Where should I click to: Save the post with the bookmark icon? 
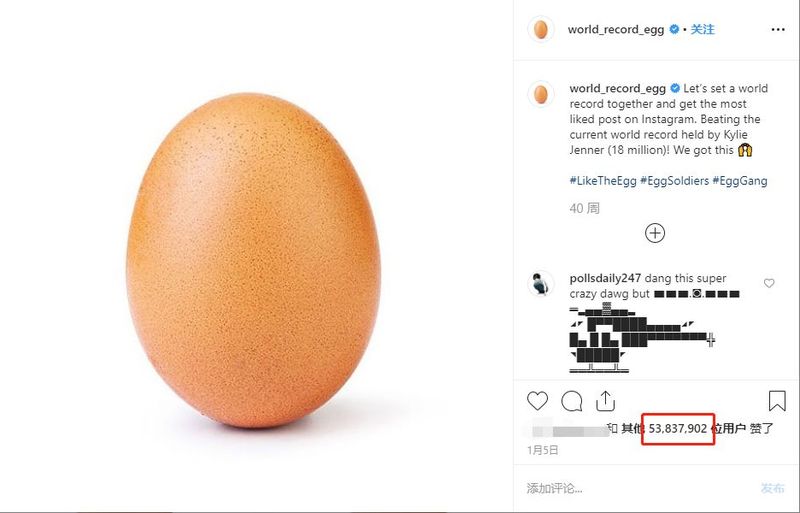click(x=777, y=401)
